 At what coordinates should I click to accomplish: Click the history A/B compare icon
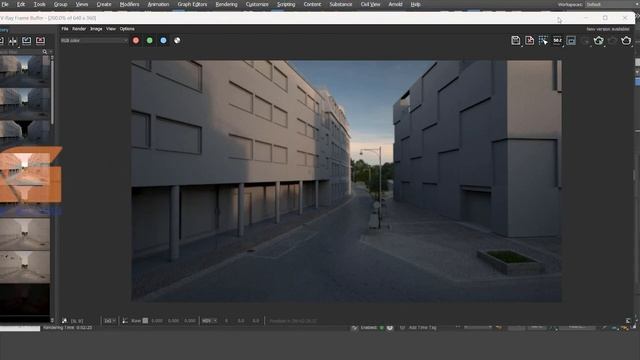pos(13,40)
